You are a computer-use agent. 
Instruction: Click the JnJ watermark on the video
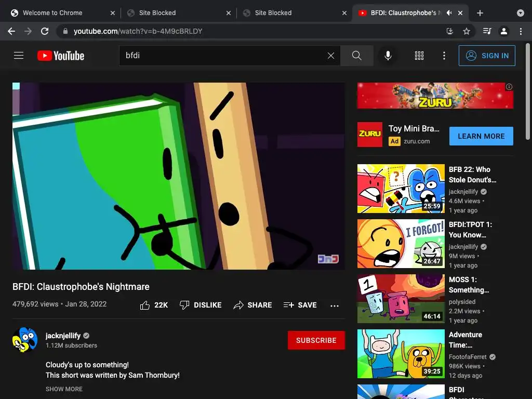coord(328,259)
